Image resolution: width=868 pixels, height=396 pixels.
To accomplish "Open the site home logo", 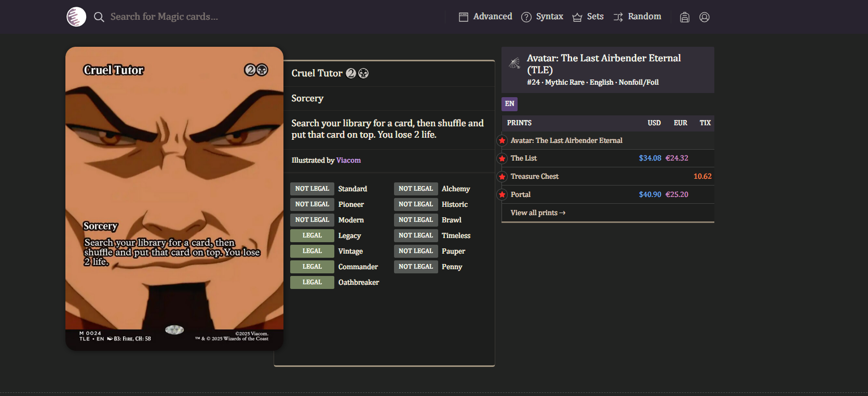I will coord(76,17).
